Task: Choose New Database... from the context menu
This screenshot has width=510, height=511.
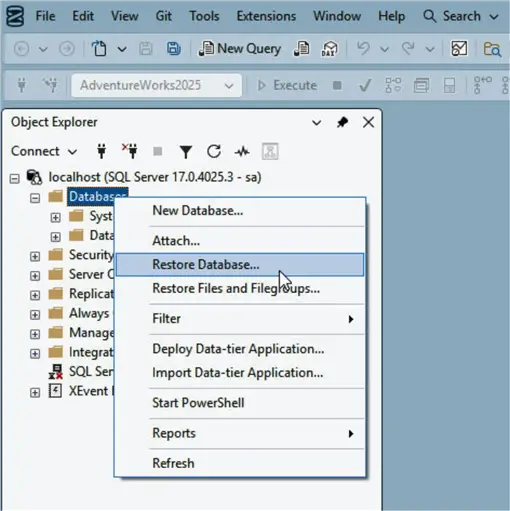Action: pos(240,211)
